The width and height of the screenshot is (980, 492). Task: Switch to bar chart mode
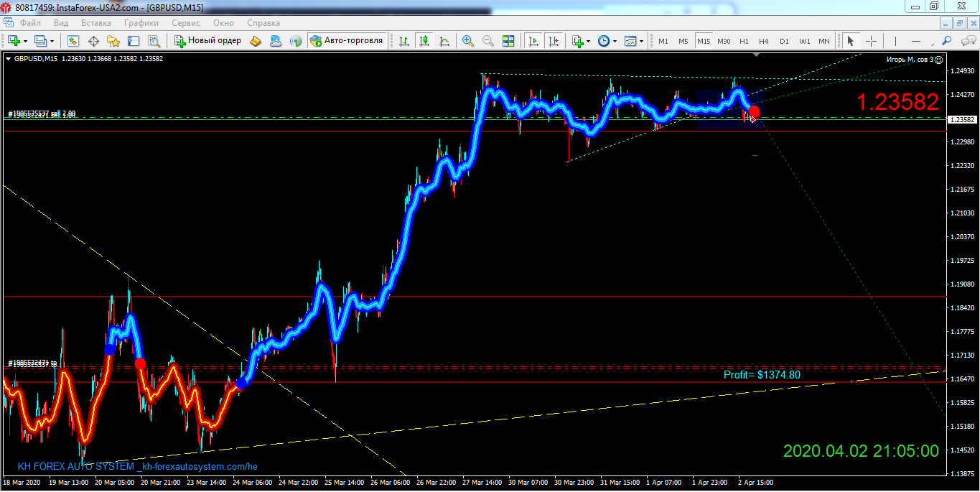tap(405, 41)
